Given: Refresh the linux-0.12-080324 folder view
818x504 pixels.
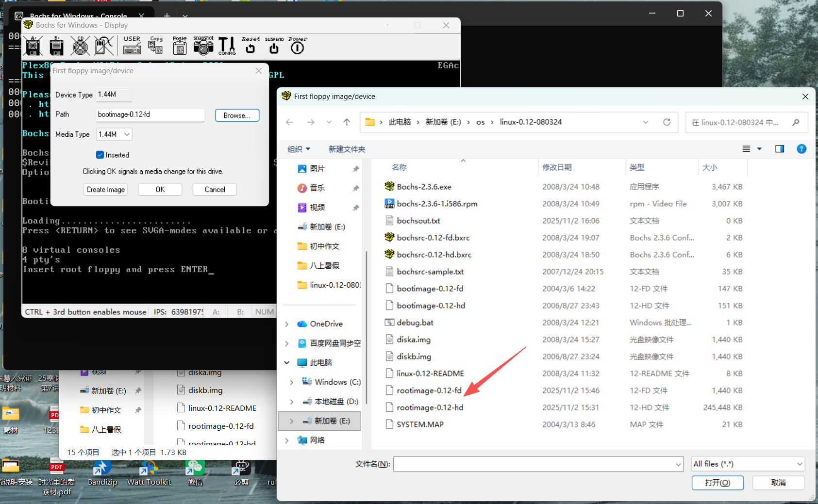Looking at the screenshot, I should tap(667, 122).
